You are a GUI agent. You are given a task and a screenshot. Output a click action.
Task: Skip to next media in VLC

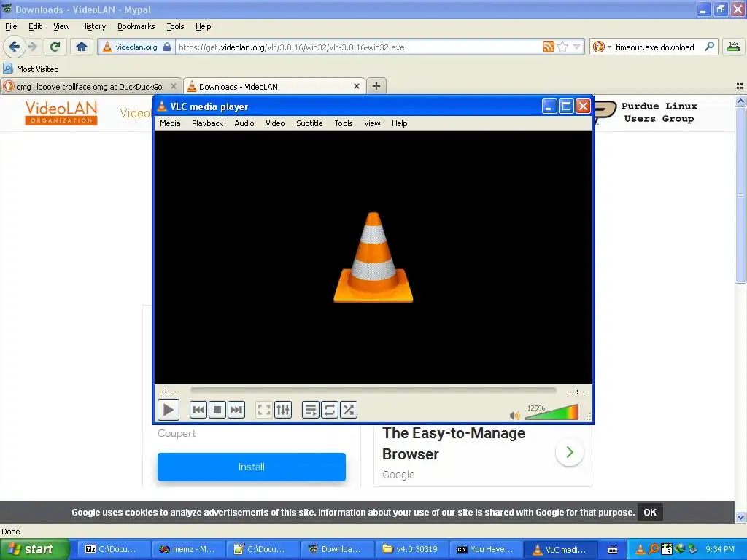point(236,410)
